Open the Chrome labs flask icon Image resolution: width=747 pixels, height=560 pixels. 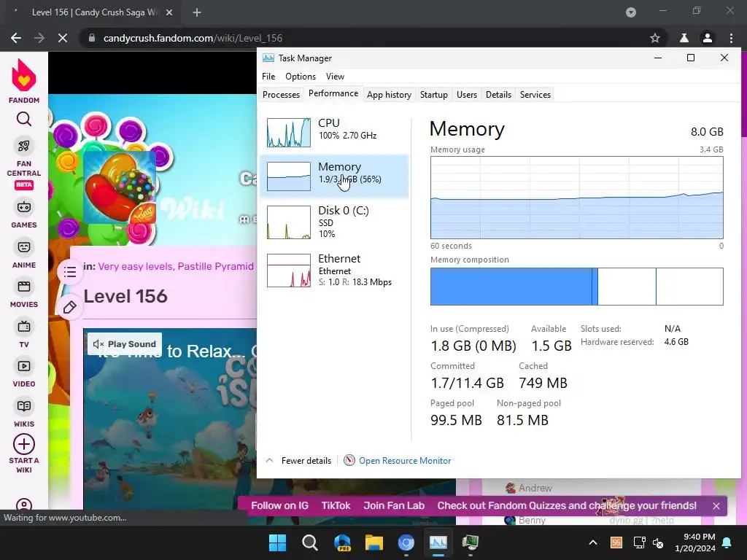(684, 38)
